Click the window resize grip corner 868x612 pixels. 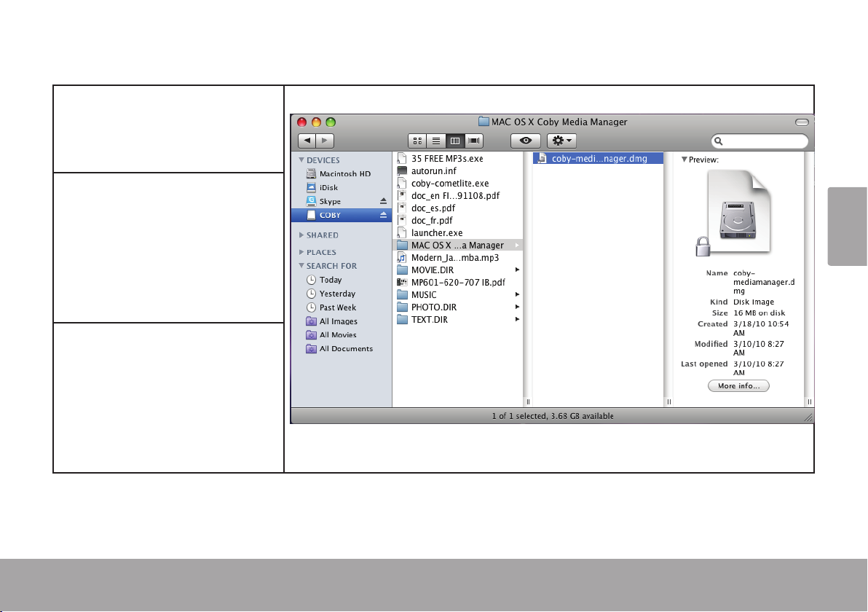click(808, 417)
